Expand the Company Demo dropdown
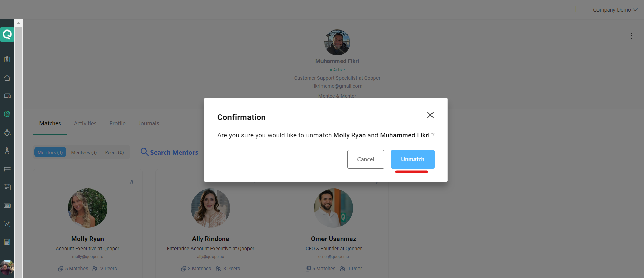Screen dimensions: 644x278 pyautogui.click(x=615, y=10)
